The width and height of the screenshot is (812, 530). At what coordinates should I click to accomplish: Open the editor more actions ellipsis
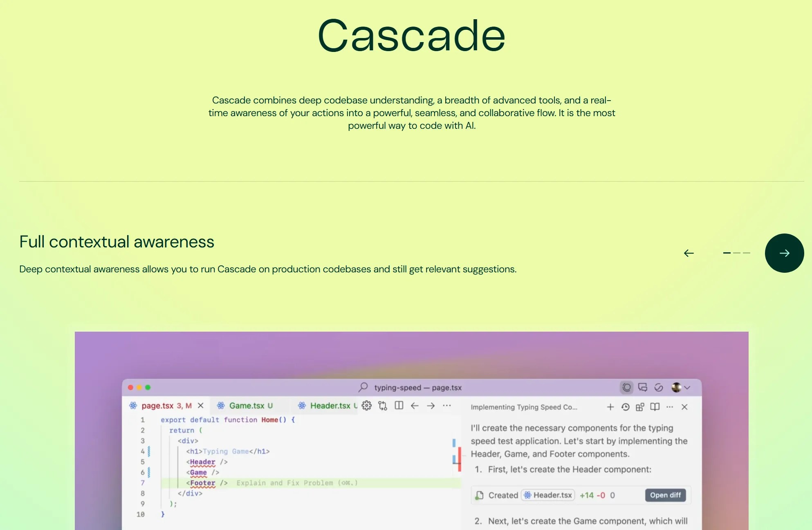coord(447,406)
